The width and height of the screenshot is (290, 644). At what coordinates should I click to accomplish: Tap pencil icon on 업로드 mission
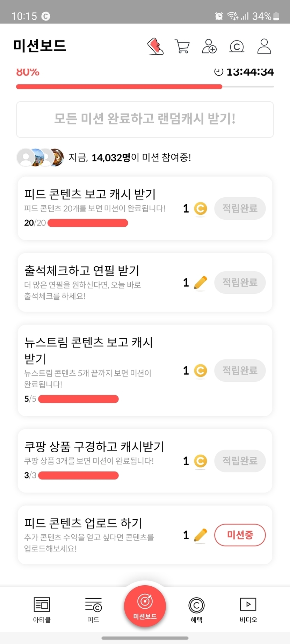click(x=200, y=535)
